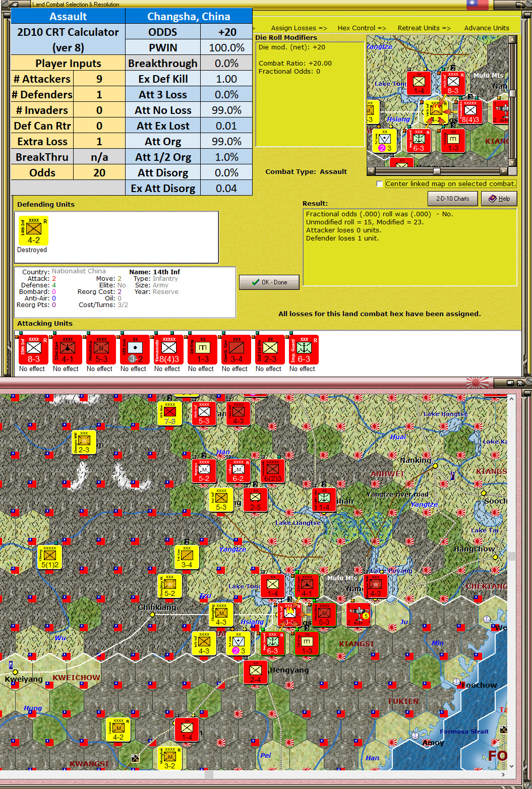Screen dimensions: 532x789
Task: Click the 7-3 unit near map top
Action: tap(169, 414)
